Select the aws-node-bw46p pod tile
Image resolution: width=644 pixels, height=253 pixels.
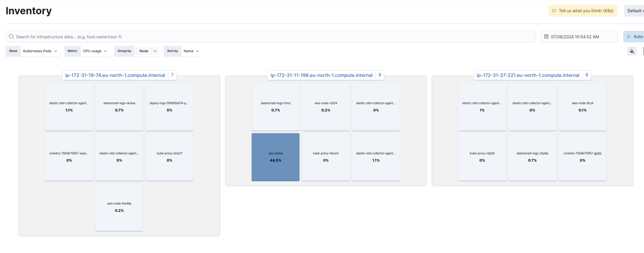pos(119,207)
